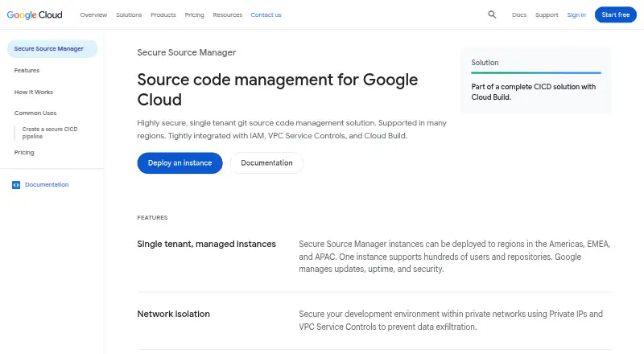
Task: Jump to How It Works section
Action: coord(34,92)
